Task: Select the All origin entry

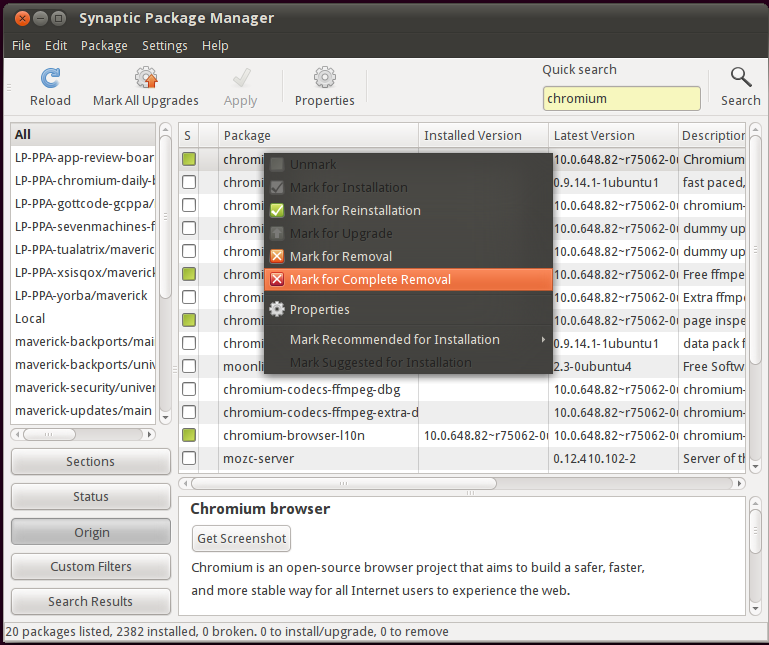Action: (83, 134)
